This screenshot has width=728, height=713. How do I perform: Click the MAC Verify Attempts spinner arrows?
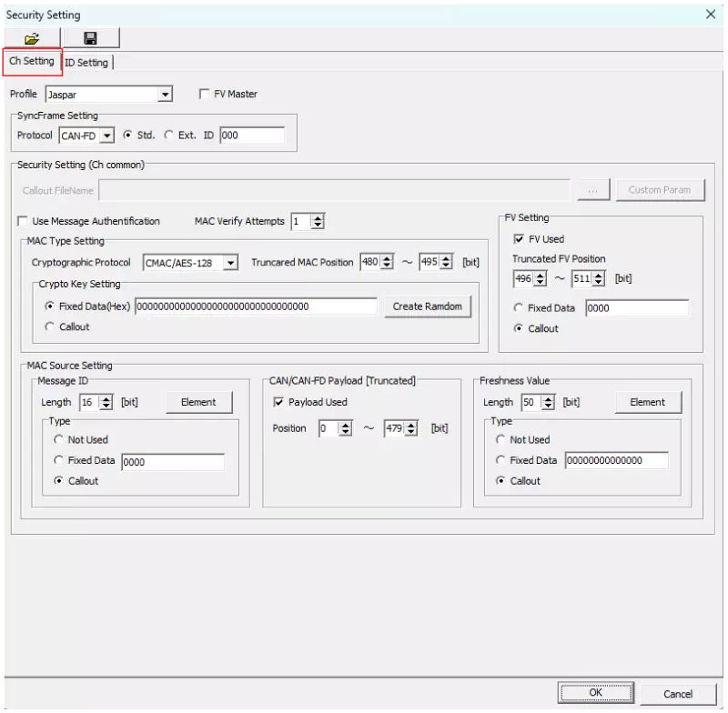[318, 221]
